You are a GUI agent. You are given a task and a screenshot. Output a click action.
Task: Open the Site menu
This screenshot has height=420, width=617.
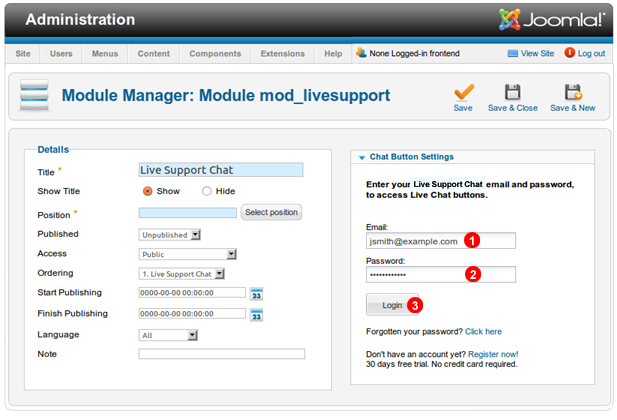pyautogui.click(x=23, y=54)
